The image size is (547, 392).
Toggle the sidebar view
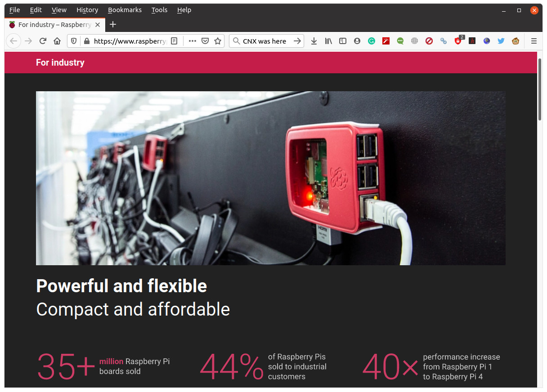point(343,41)
